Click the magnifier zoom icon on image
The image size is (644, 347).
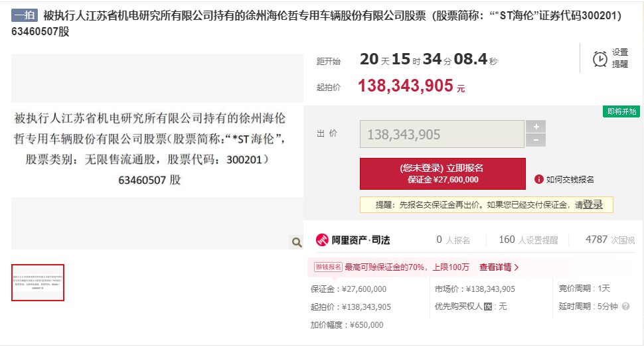point(296,243)
